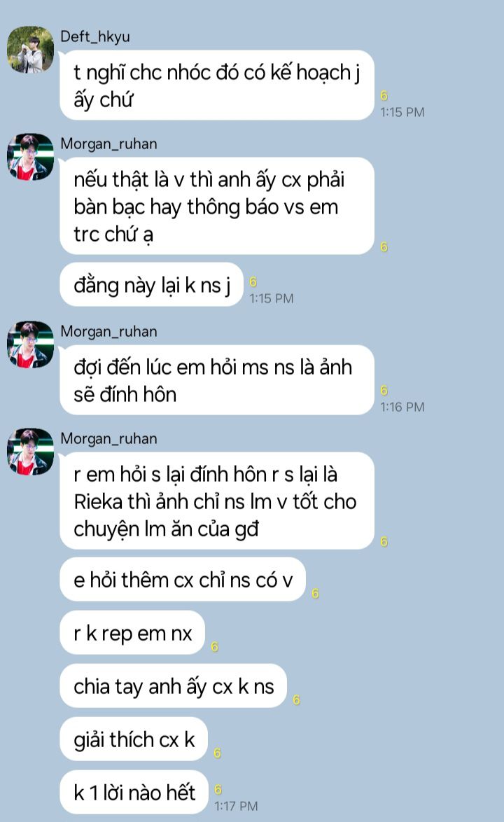This screenshot has width=504, height=822.
Task: Tap read count beside 'đằng này lại k ns j'
Action: pos(253,282)
